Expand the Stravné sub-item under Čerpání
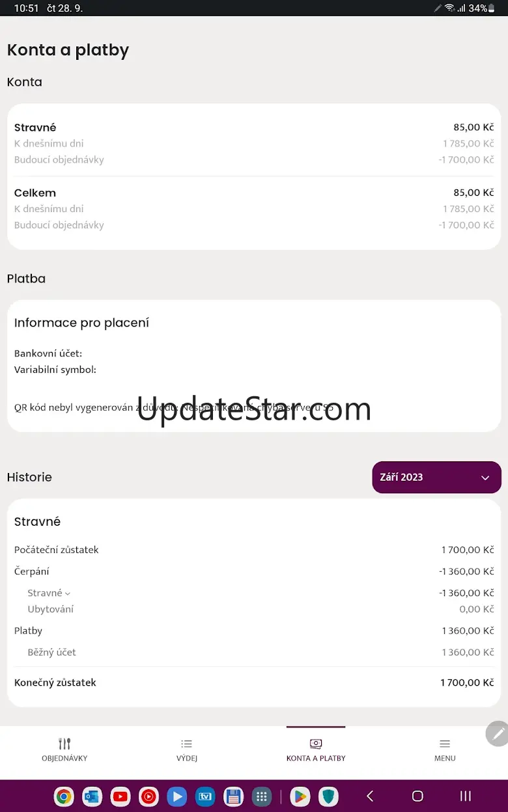 coord(49,593)
